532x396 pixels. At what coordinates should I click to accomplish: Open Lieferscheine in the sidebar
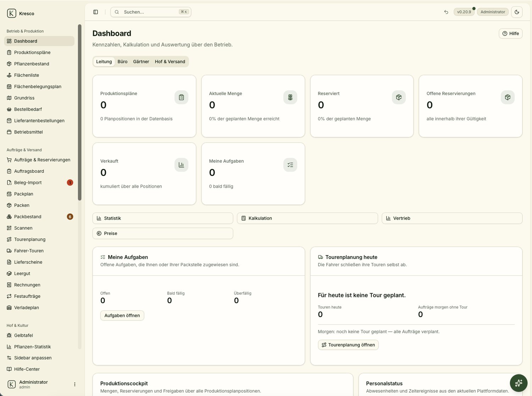(x=39, y=262)
